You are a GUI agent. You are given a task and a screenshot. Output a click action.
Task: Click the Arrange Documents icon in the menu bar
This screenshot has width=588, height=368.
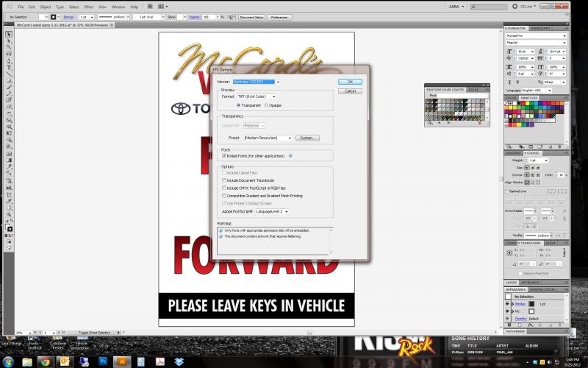point(162,7)
